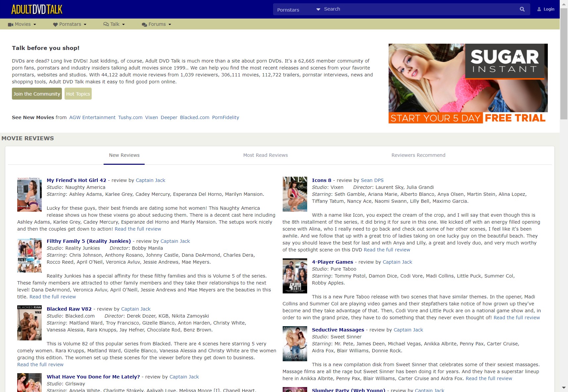
Task: Click the camera icon next to Movies
Action: point(11,24)
